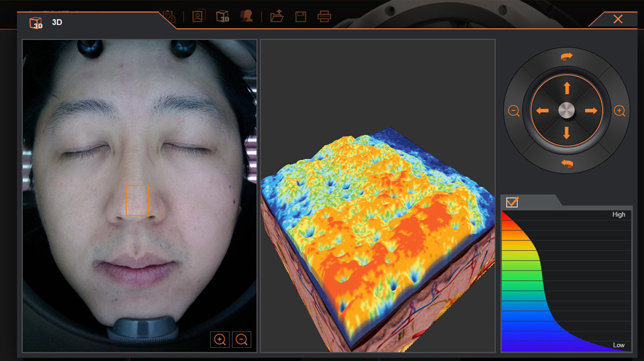The image size is (644, 361).
Task: Toggle the color legend checkbox
Action: tap(512, 202)
